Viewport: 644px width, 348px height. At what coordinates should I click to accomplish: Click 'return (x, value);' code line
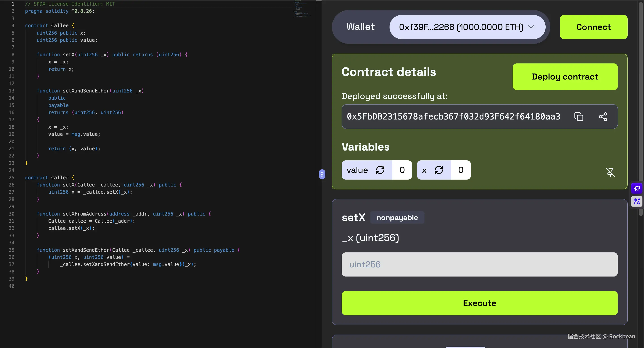tap(74, 149)
